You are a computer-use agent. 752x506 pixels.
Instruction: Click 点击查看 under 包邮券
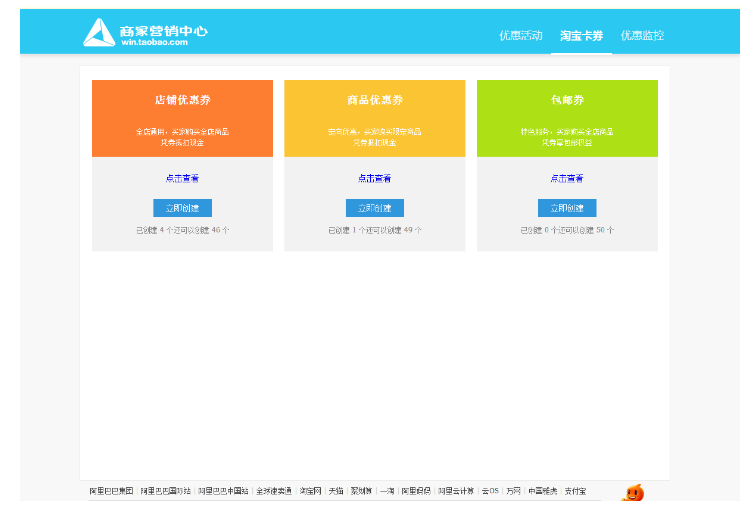click(567, 178)
